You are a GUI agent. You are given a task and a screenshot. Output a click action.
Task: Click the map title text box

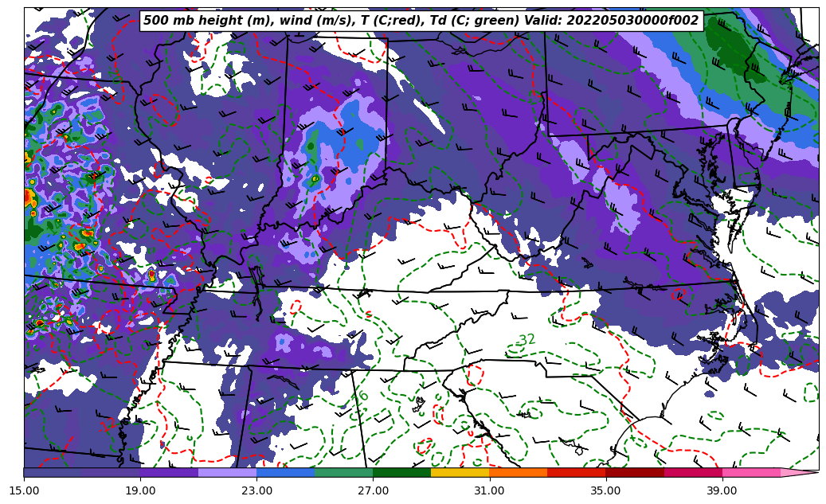(421, 21)
